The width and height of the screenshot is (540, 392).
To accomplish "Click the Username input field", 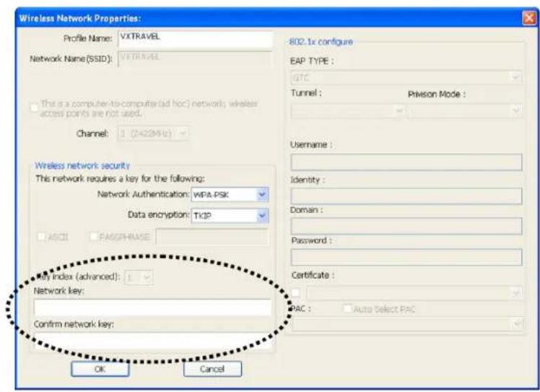I will point(405,163).
